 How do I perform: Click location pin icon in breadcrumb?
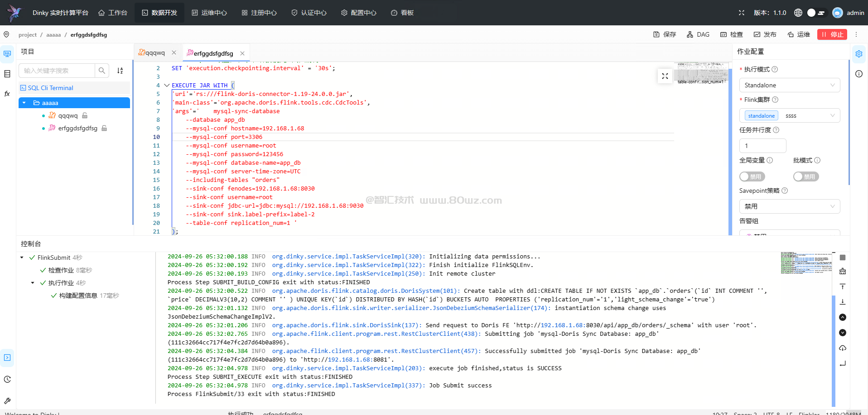click(x=6, y=34)
